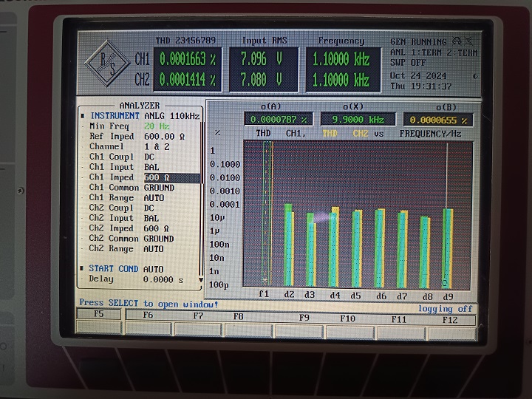Select the Ch1 Input BAL setting
The height and width of the screenshot is (399, 532).
point(151,168)
